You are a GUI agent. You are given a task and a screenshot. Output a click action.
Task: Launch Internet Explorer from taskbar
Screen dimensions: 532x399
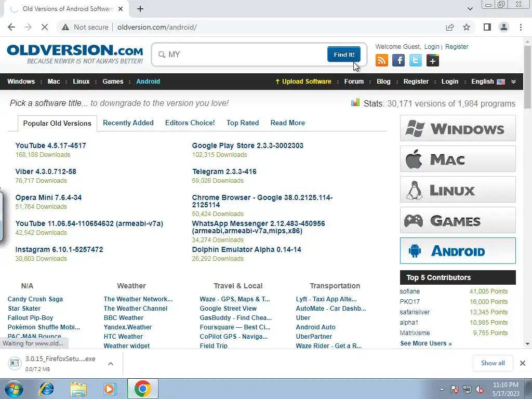(46, 389)
